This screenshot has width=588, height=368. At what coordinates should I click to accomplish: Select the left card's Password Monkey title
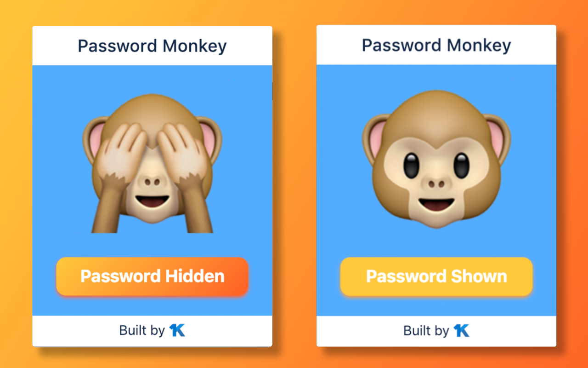(152, 46)
